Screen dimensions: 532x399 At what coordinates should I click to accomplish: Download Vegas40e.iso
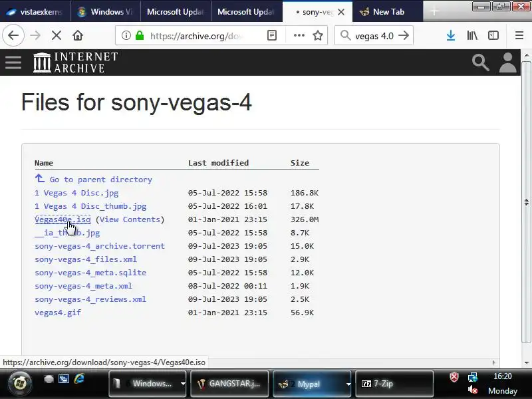tap(63, 219)
